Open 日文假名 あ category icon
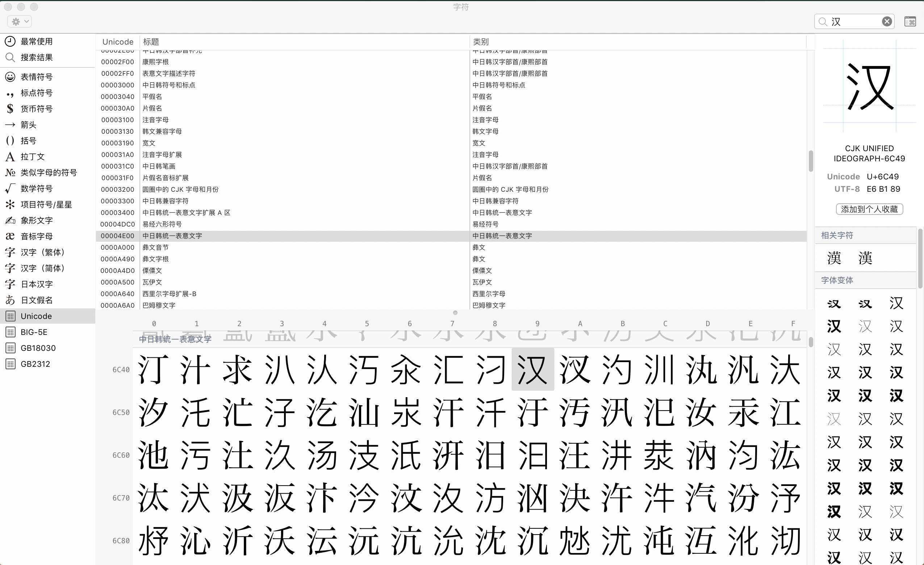Image resolution: width=924 pixels, height=565 pixels. (x=10, y=300)
